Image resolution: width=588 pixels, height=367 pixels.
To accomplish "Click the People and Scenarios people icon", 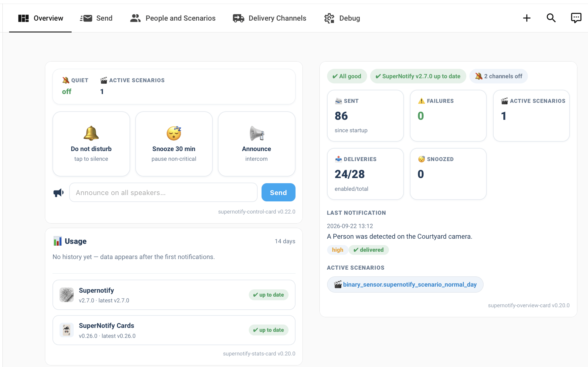I will tap(135, 18).
